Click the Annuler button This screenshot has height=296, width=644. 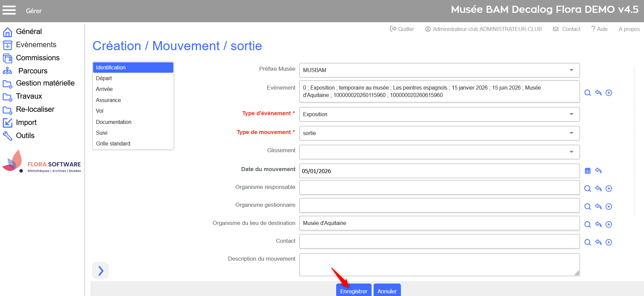(x=387, y=291)
